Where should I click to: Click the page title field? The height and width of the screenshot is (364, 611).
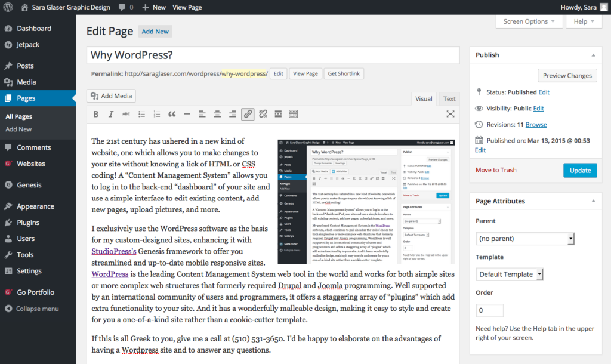click(273, 55)
